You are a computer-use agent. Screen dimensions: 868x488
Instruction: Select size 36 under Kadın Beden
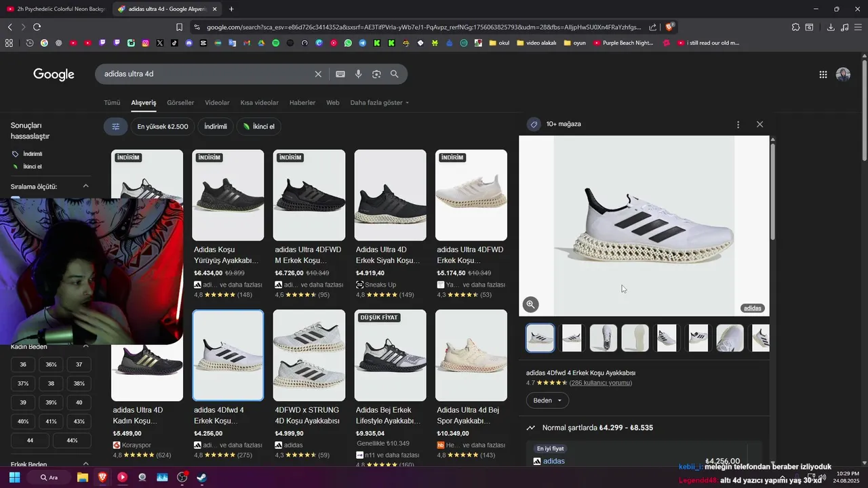pyautogui.click(x=23, y=365)
